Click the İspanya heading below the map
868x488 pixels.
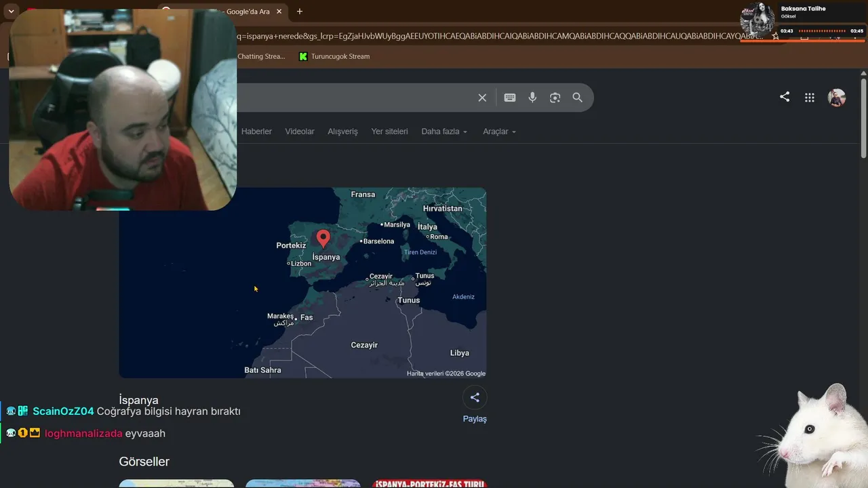(138, 400)
